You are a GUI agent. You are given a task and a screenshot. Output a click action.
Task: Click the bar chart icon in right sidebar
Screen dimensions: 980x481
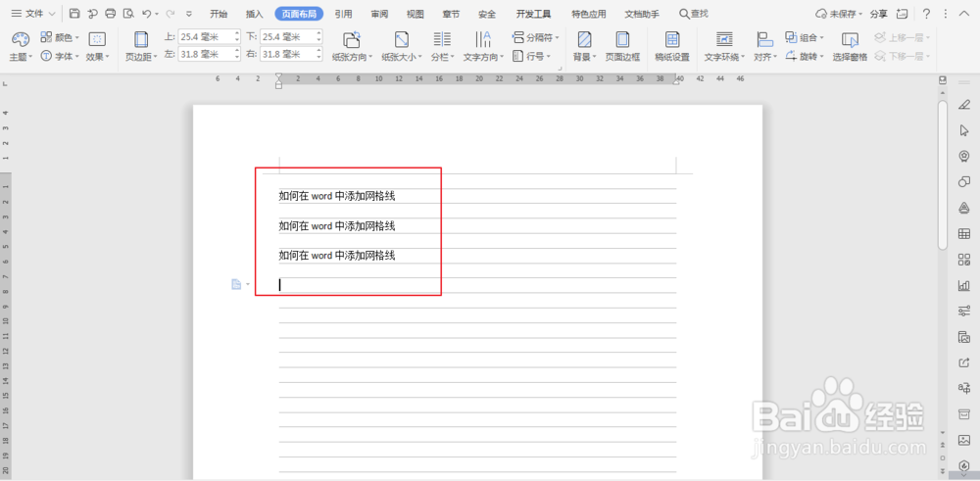[x=963, y=285]
